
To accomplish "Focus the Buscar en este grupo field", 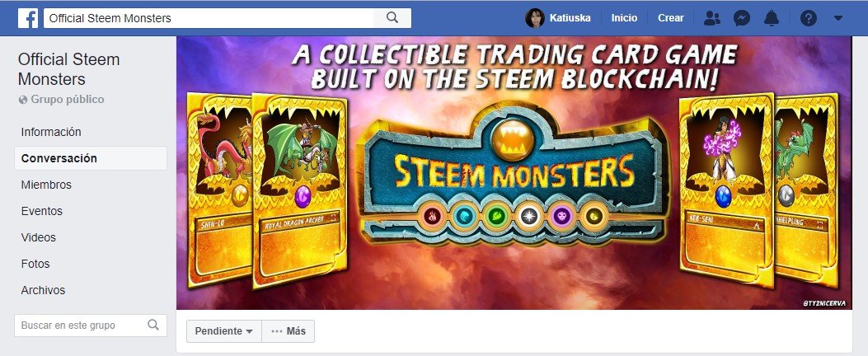I will tap(91, 326).
